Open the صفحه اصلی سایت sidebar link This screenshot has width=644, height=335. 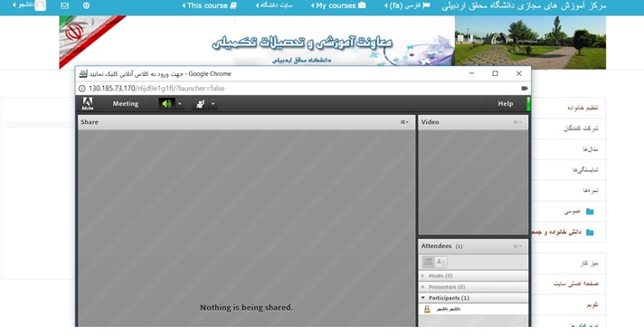point(576,283)
